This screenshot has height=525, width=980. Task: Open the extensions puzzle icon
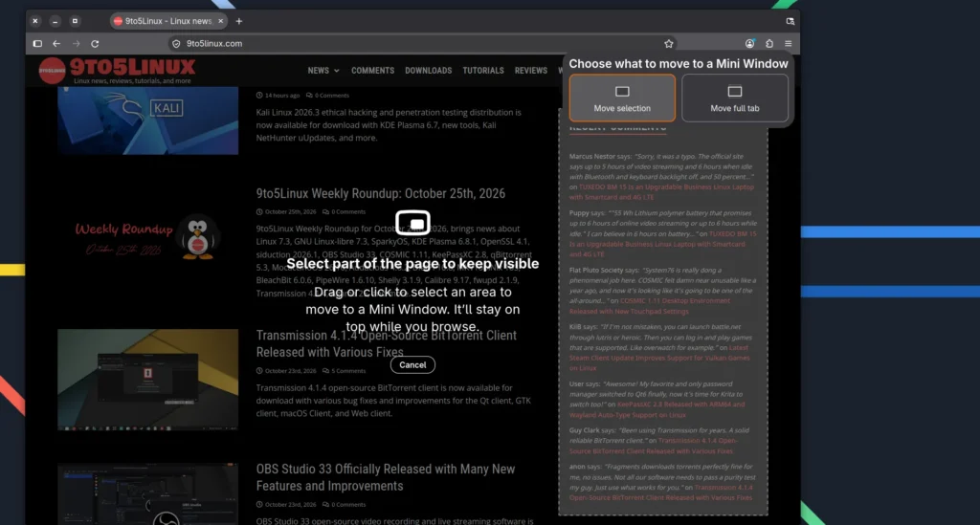coord(769,44)
